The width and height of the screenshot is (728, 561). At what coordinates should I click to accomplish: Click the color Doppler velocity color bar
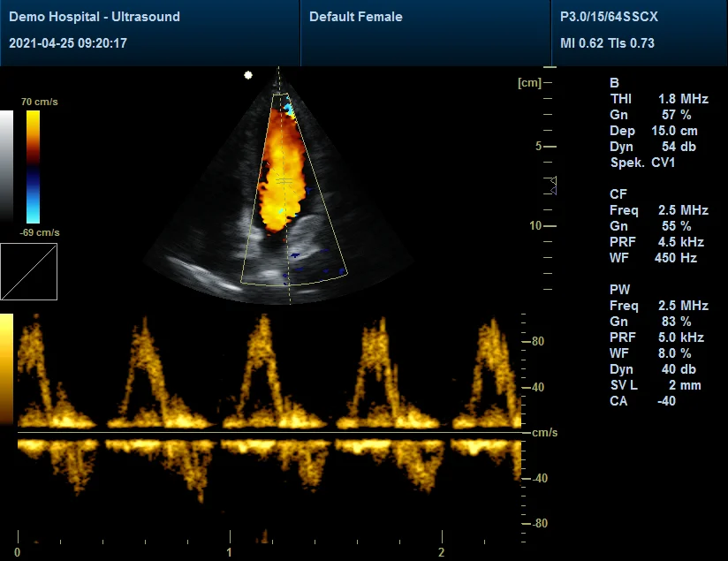click(x=33, y=166)
